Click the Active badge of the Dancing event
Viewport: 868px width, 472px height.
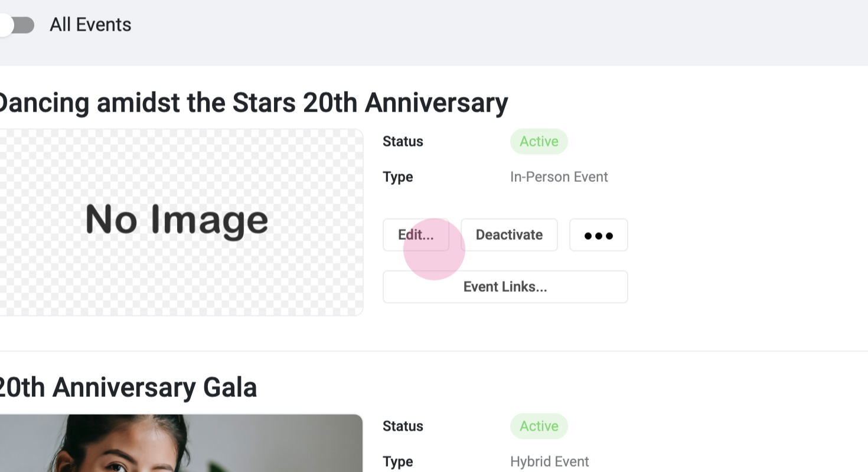click(539, 142)
